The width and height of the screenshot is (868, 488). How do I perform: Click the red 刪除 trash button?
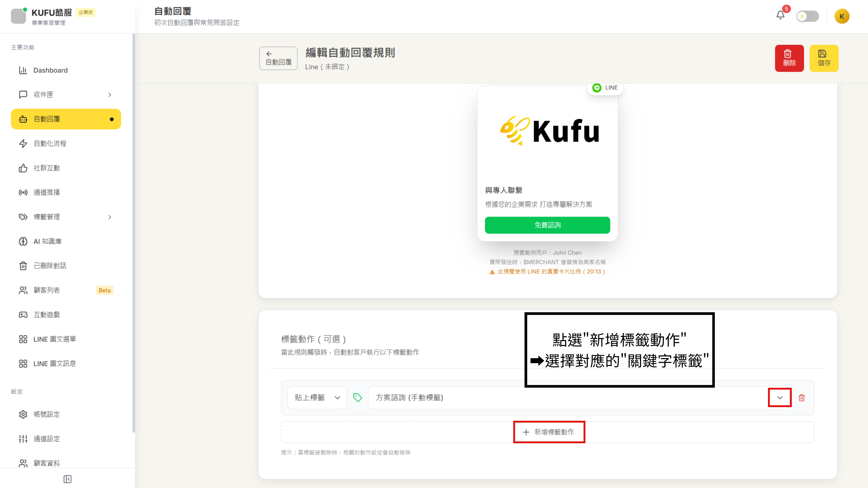pos(789,58)
